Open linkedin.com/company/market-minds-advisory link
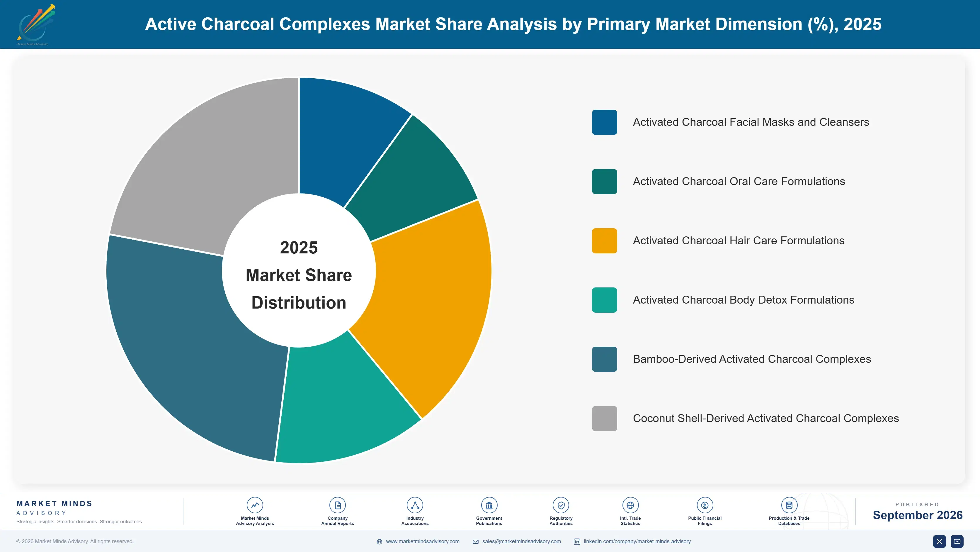980x552 pixels. pyautogui.click(x=637, y=541)
